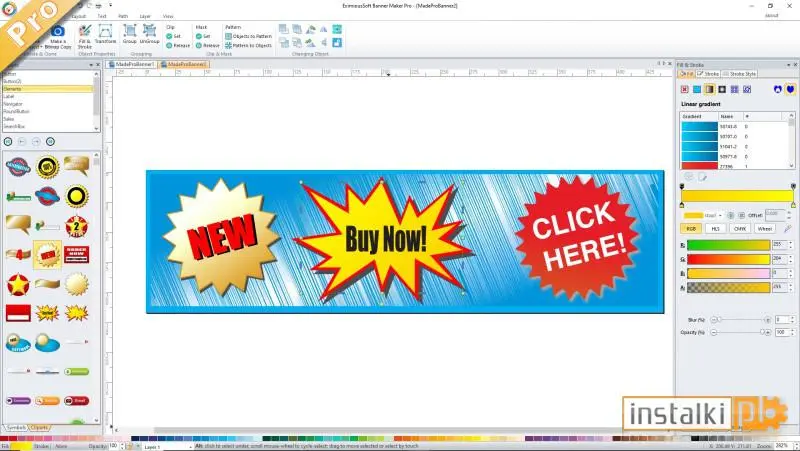Viewport: 800px width, 451px height.
Task: Click the Group objects icon
Action: click(x=130, y=31)
